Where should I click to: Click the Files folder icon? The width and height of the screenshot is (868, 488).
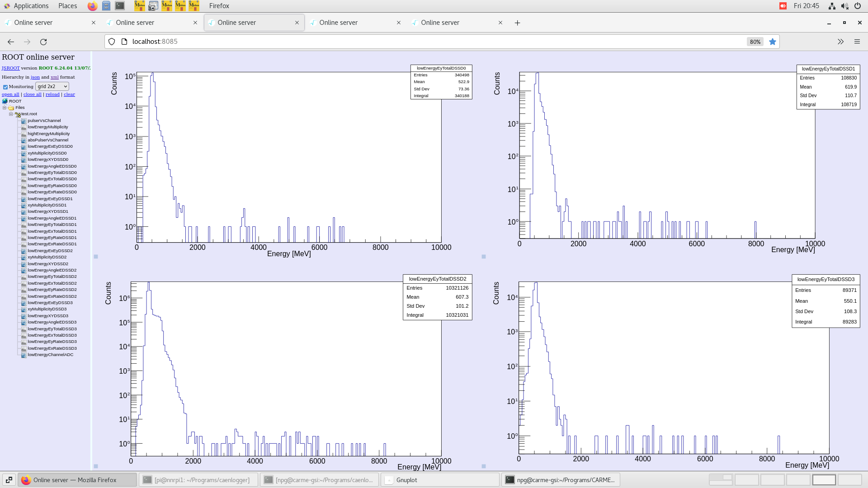pyautogui.click(x=11, y=108)
